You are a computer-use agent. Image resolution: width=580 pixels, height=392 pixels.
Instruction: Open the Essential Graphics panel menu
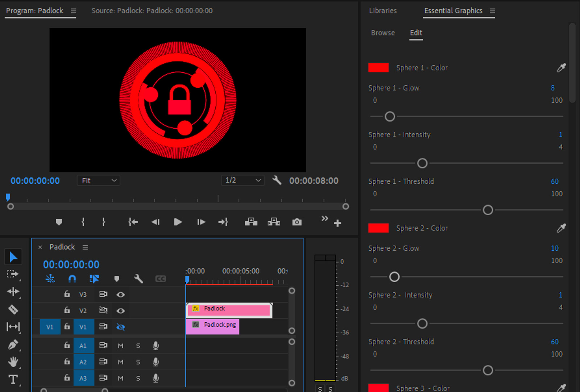click(493, 11)
